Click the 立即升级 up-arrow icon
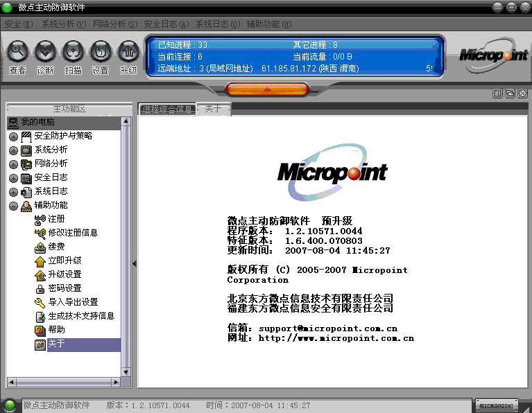The width and height of the screenshot is (532, 413). [x=40, y=261]
